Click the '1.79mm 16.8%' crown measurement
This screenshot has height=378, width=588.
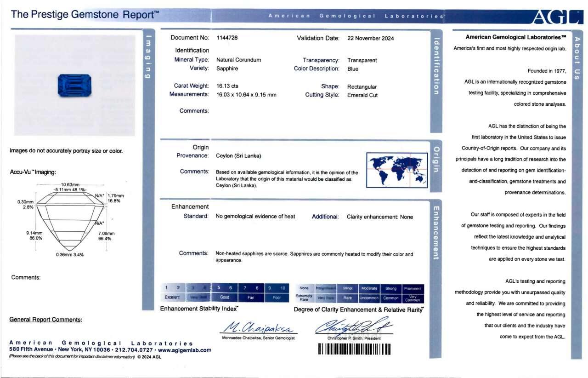tap(115, 198)
